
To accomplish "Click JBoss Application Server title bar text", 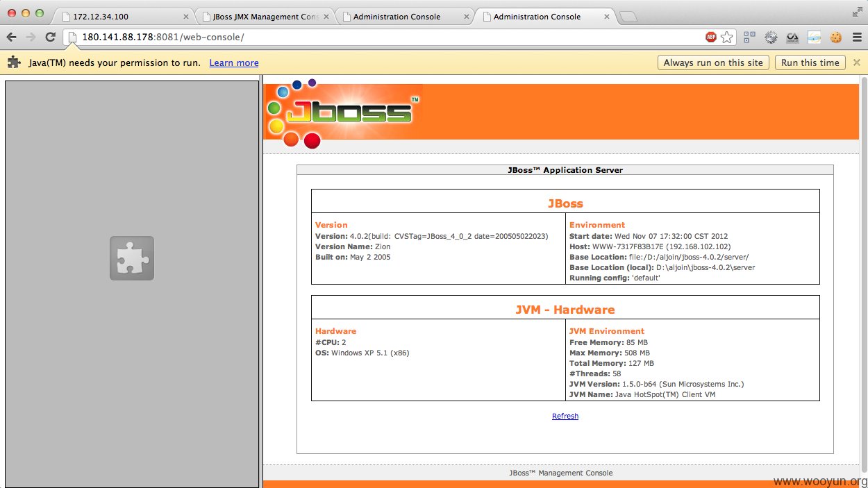I will tap(565, 170).
